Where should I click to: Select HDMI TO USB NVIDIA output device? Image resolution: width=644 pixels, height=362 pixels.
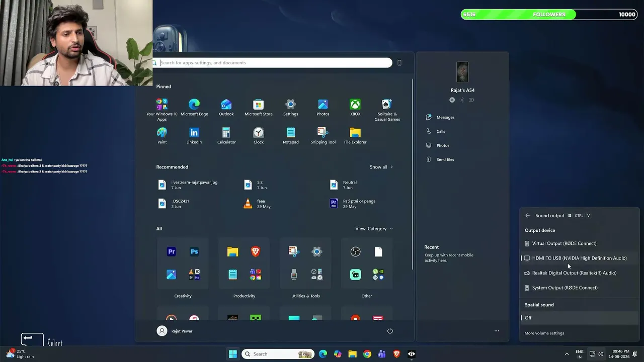tap(580, 258)
